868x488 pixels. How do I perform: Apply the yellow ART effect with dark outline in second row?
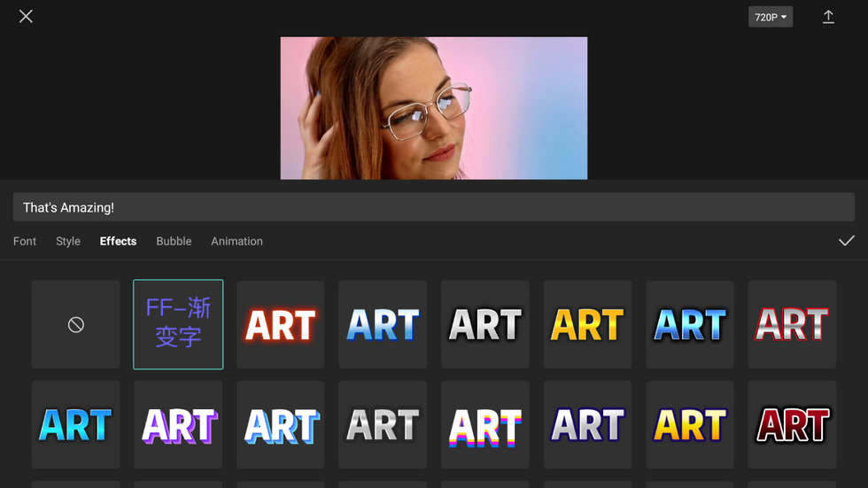tap(690, 425)
